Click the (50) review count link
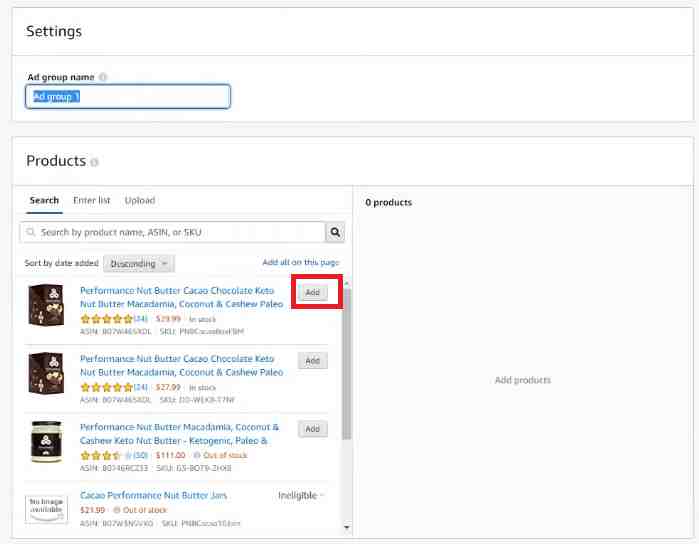 [140, 455]
